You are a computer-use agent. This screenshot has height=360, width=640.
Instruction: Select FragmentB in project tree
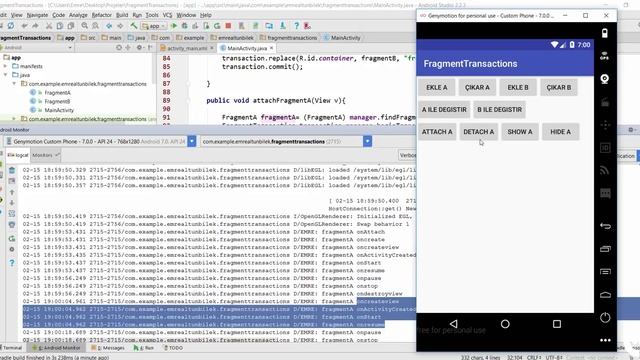click(x=57, y=101)
